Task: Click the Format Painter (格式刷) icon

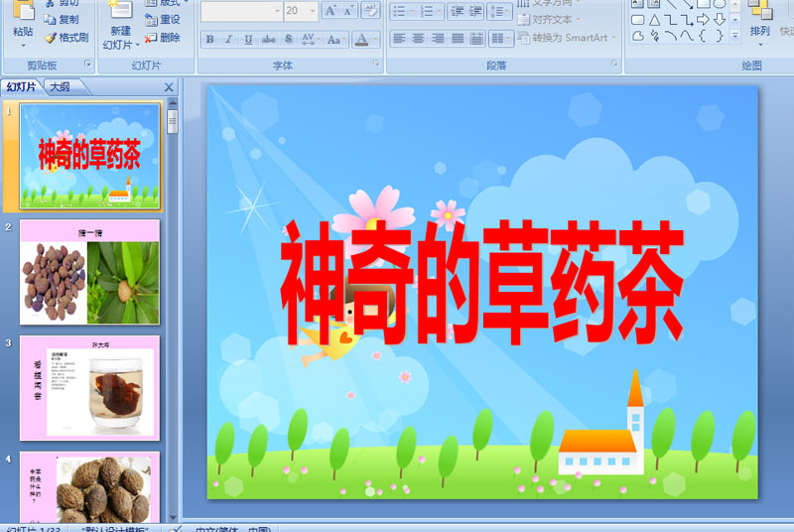Action: [50, 38]
